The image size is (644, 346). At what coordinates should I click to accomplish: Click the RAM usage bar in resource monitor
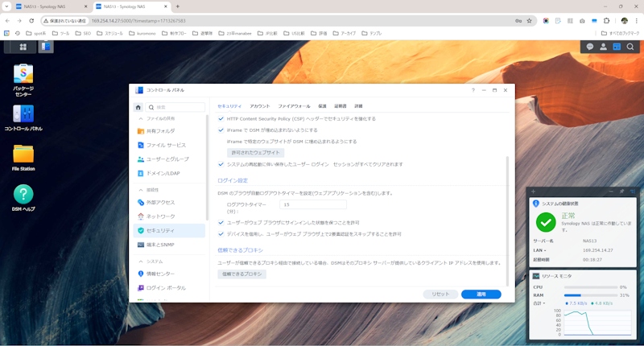point(591,295)
